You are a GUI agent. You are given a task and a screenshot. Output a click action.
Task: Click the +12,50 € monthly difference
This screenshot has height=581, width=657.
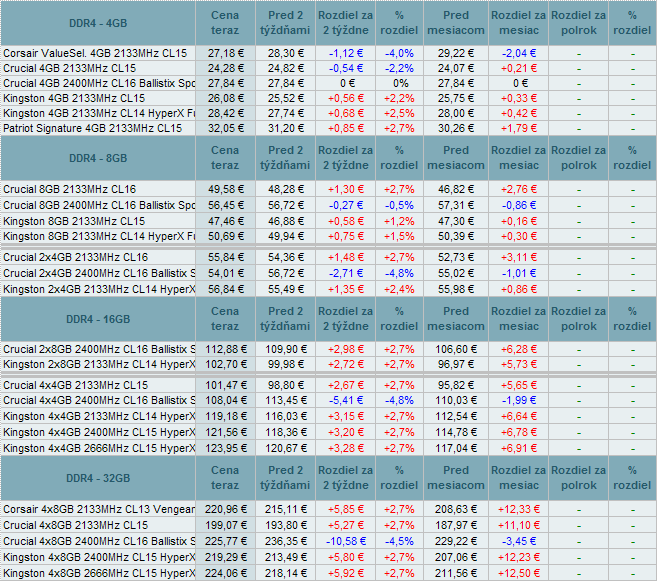(x=519, y=573)
